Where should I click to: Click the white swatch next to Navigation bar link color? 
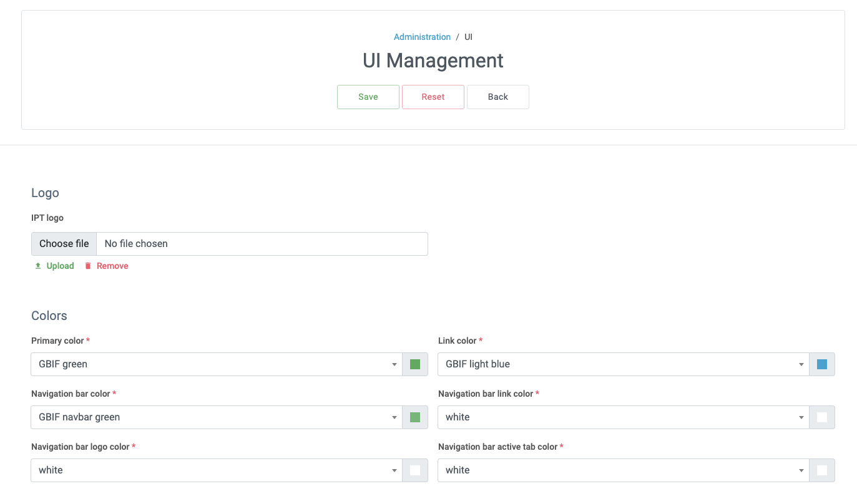tap(821, 417)
